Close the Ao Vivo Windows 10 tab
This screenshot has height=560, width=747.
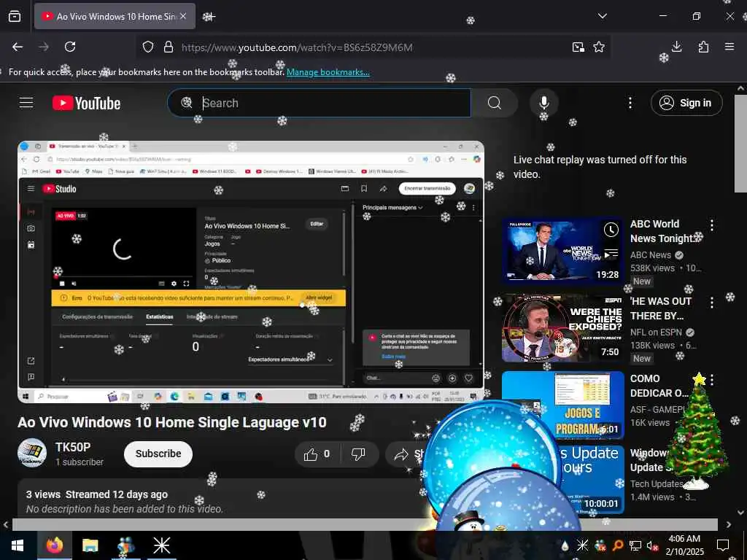point(183,16)
